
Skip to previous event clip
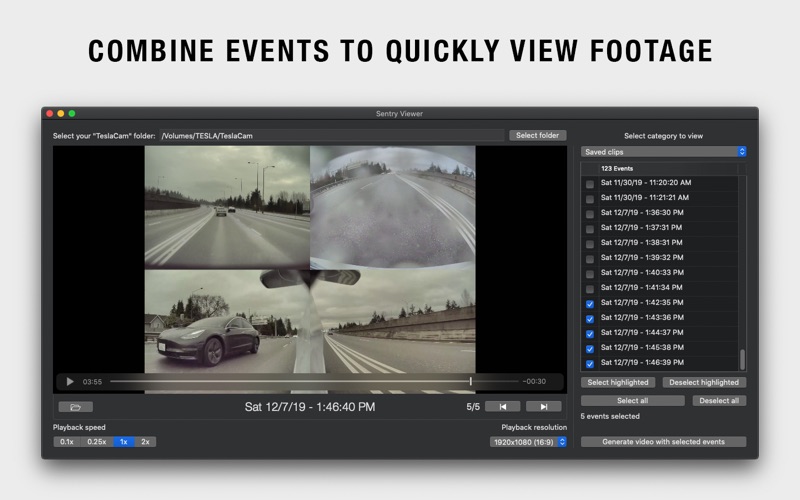(x=503, y=407)
